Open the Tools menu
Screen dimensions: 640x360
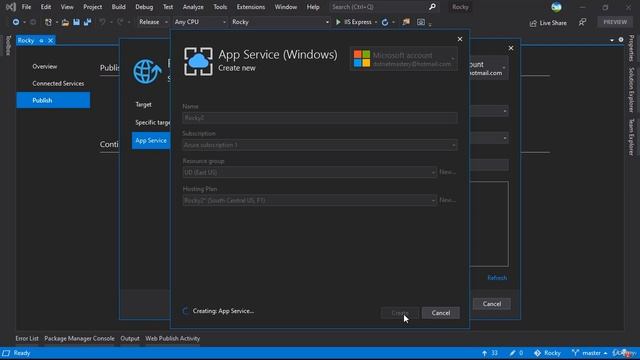(x=220, y=7)
